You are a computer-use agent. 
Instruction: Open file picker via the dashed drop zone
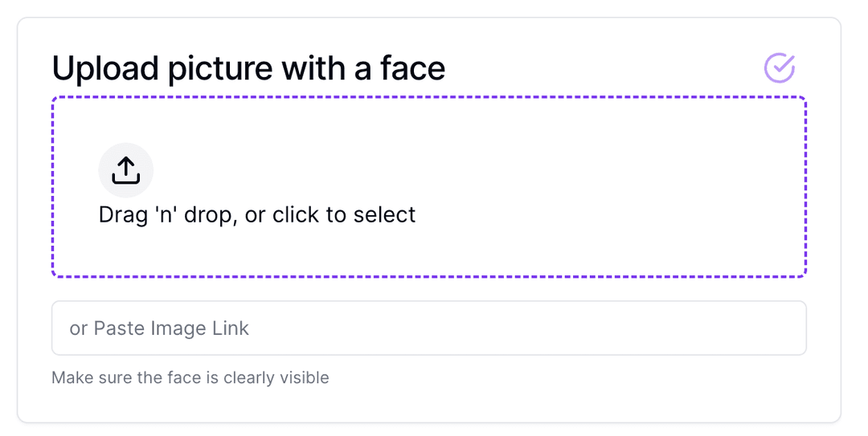point(428,187)
